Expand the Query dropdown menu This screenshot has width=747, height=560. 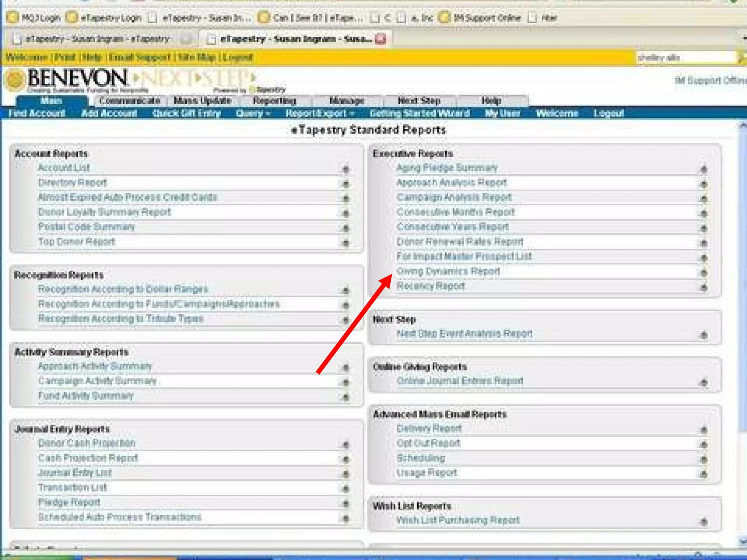point(253,113)
